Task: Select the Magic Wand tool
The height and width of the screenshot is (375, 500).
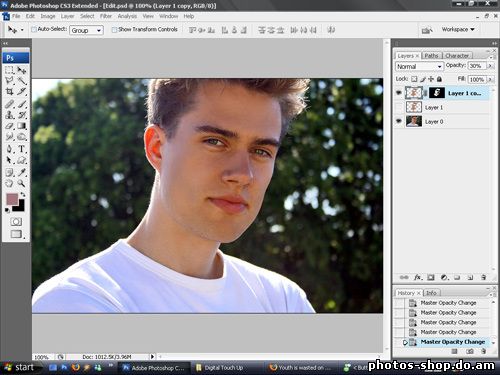Action: coord(22,80)
